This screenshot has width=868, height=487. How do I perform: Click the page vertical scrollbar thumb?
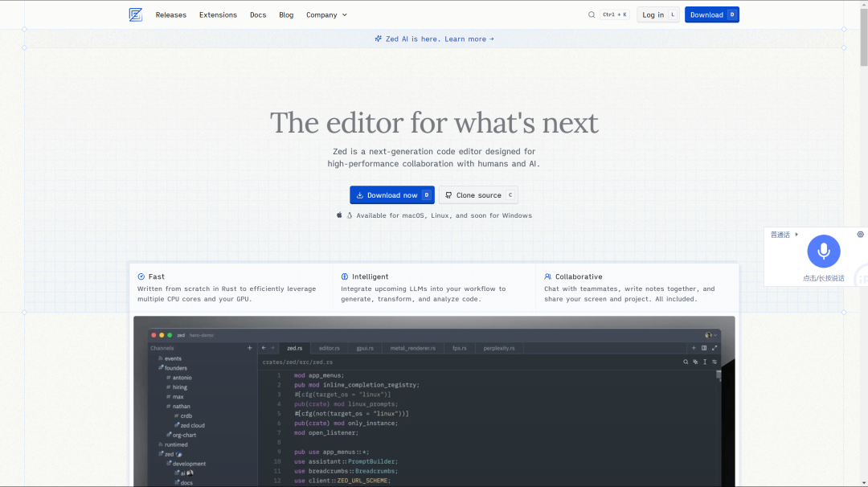(863, 38)
